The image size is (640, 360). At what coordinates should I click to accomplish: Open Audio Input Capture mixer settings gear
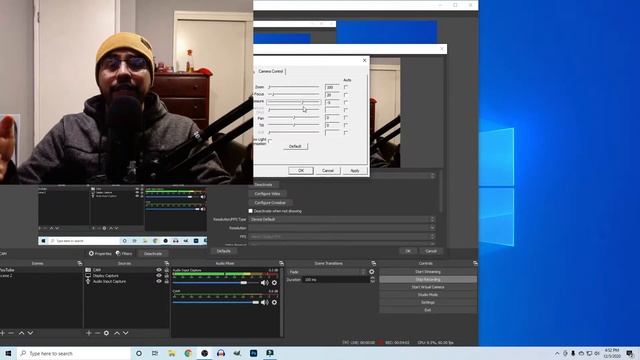[274, 283]
